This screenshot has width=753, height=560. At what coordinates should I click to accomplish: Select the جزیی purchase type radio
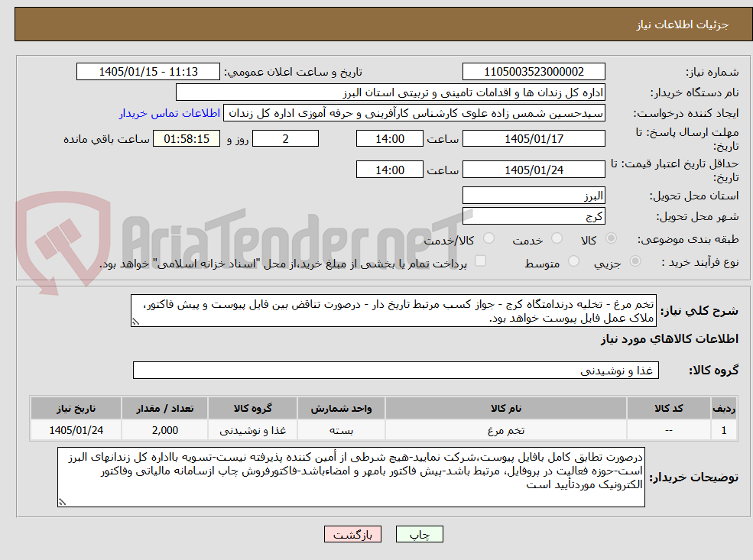click(635, 261)
